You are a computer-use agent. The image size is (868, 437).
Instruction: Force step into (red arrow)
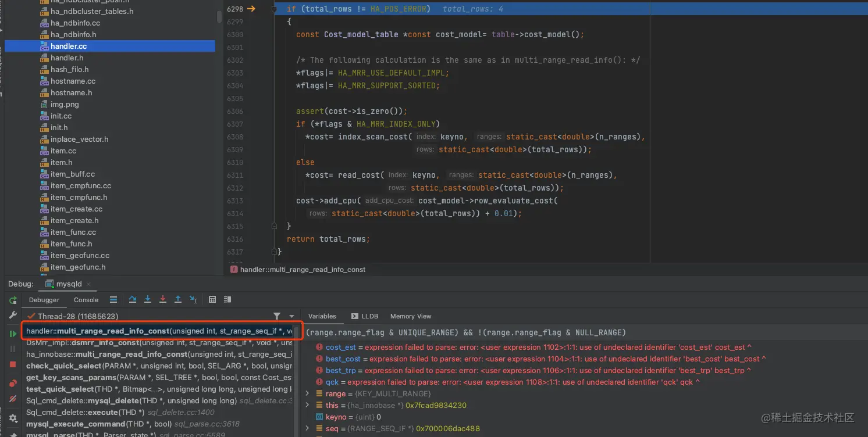(x=163, y=300)
